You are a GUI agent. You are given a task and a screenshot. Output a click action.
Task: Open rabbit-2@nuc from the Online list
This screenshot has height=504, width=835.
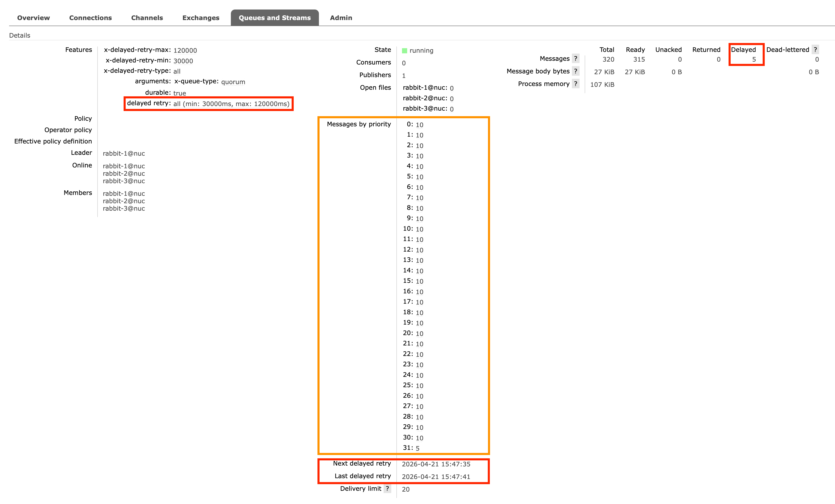click(124, 173)
